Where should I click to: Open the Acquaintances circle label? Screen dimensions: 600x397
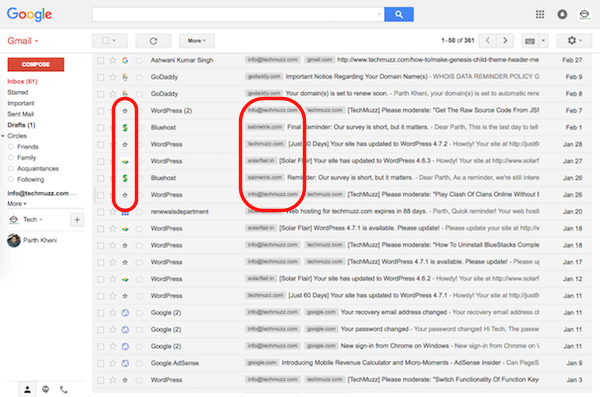coord(38,168)
